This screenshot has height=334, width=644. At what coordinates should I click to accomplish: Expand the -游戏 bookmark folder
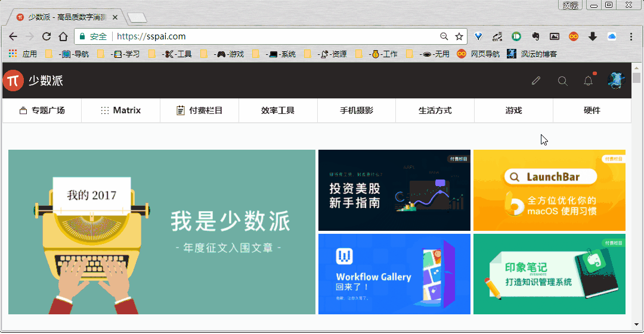(222, 54)
